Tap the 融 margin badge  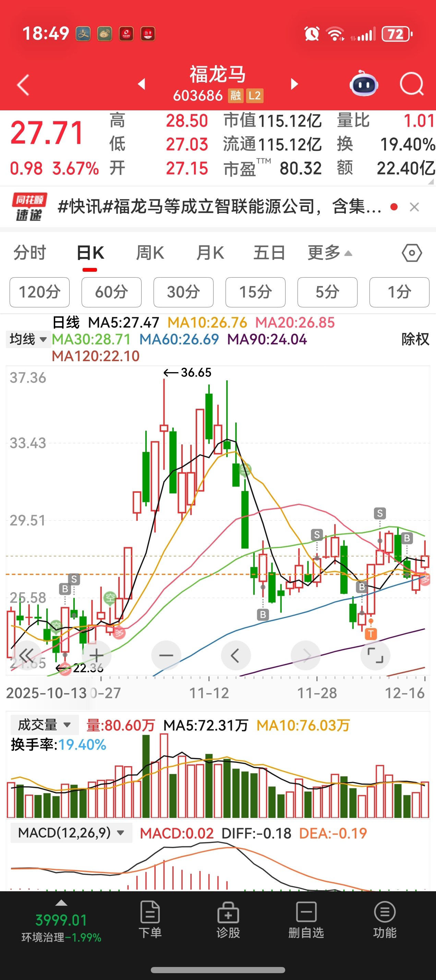click(x=235, y=96)
